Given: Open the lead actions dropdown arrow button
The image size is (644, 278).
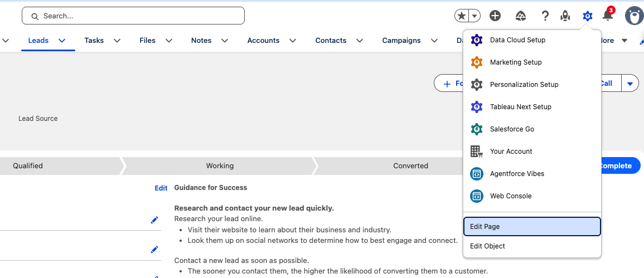Looking at the screenshot, I should 630,84.
